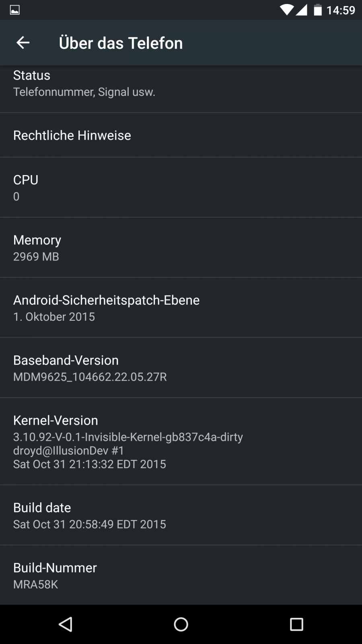Tap the battery status icon

[318, 10]
